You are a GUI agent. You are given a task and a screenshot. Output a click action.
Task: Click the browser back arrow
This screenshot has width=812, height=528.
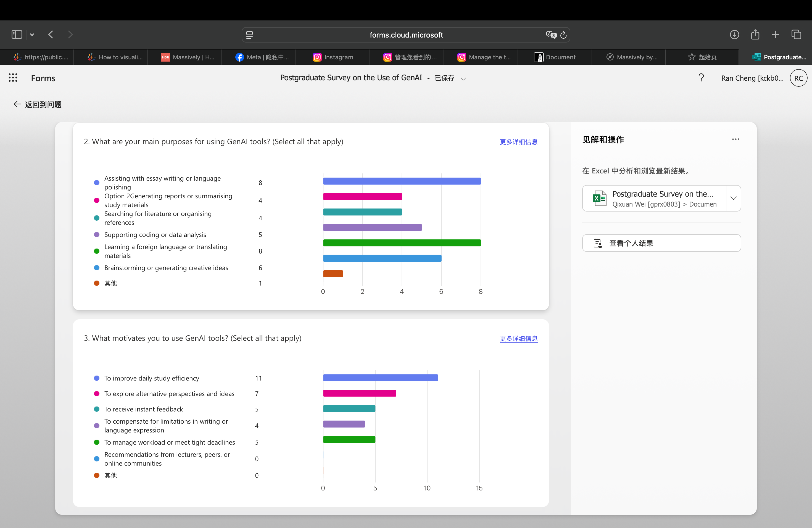click(x=51, y=35)
